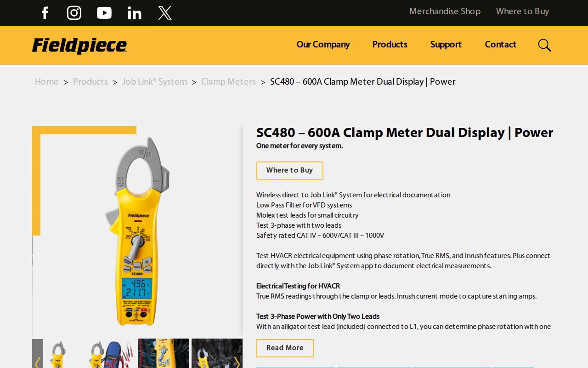
Task: Open the Instagram profile icon
Action: pyautogui.click(x=74, y=13)
